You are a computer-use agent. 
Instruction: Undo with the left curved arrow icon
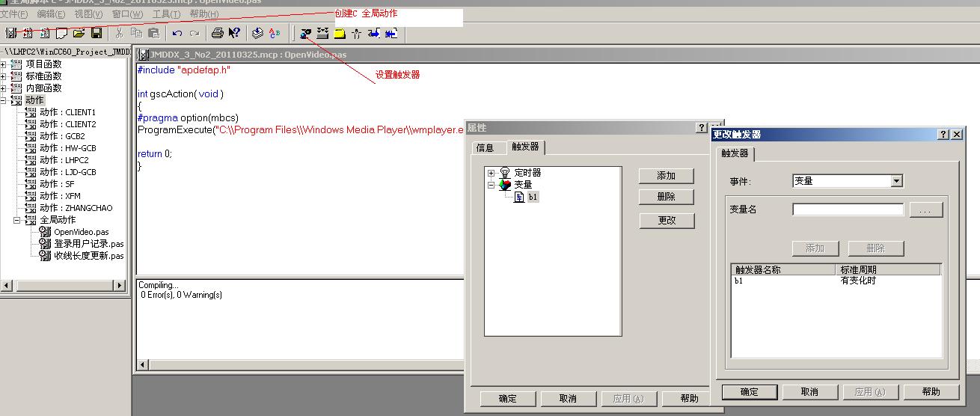point(177,33)
